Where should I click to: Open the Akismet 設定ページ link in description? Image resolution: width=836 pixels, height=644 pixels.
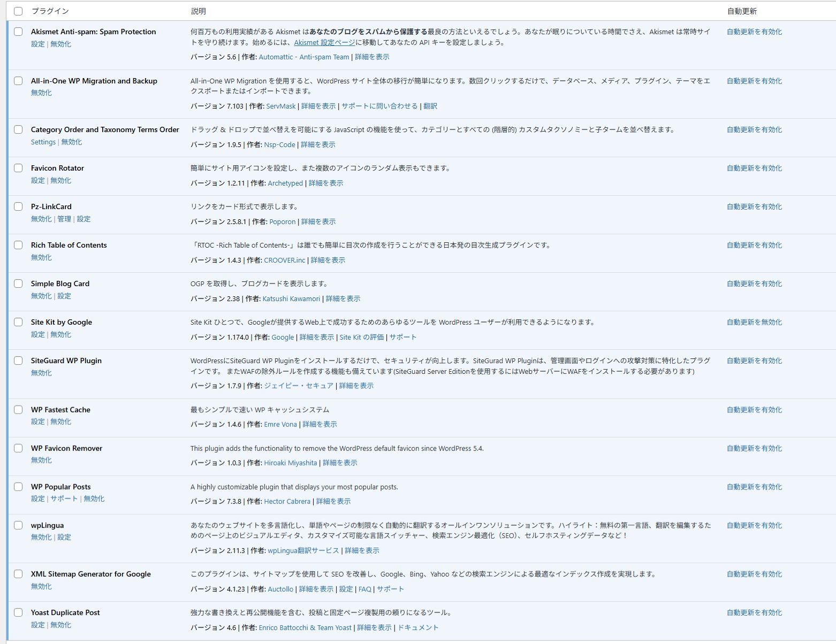click(x=324, y=42)
